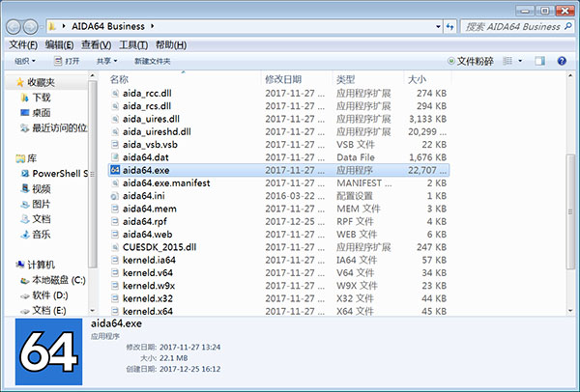Click the large 64 preview thumbnail

click(49, 351)
